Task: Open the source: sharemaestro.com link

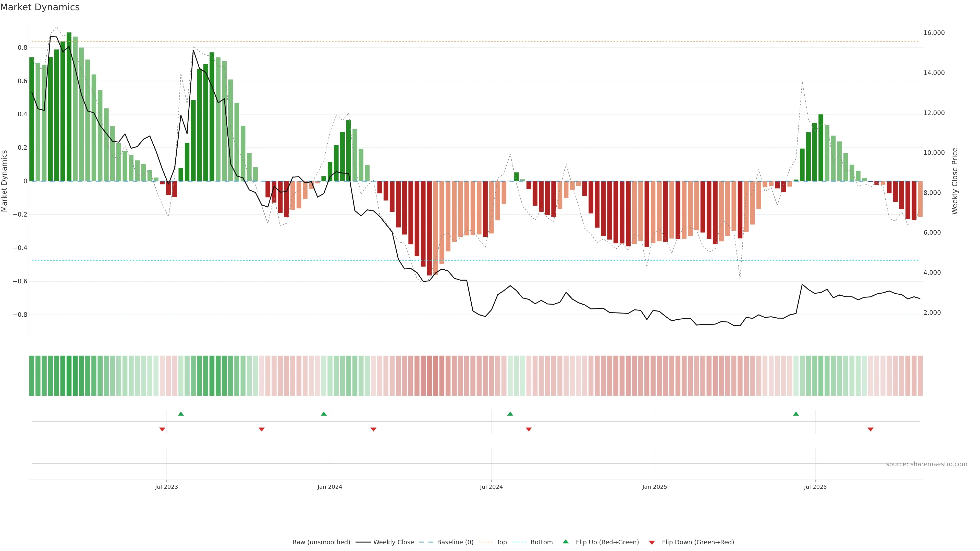Action: click(926, 464)
